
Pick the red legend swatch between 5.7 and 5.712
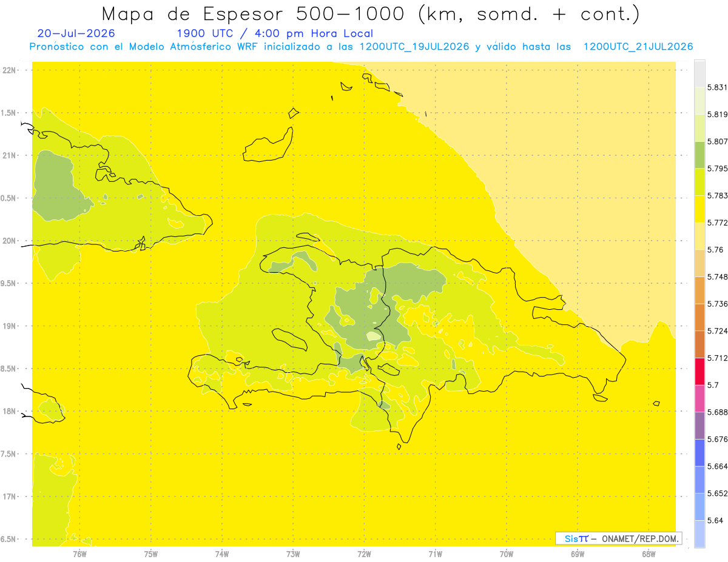(699, 371)
